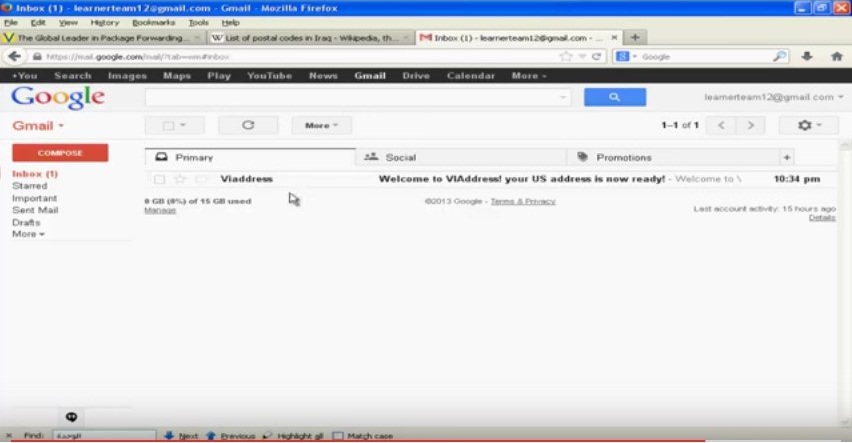852x443 pixels.
Task: Close the Gmail Inbox browser tab
Action: click(614, 38)
